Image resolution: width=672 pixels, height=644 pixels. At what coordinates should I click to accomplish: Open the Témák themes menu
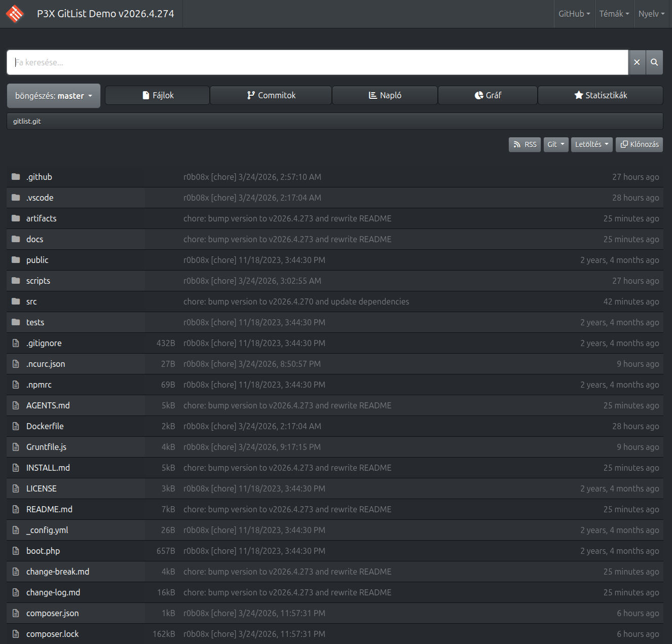614,14
